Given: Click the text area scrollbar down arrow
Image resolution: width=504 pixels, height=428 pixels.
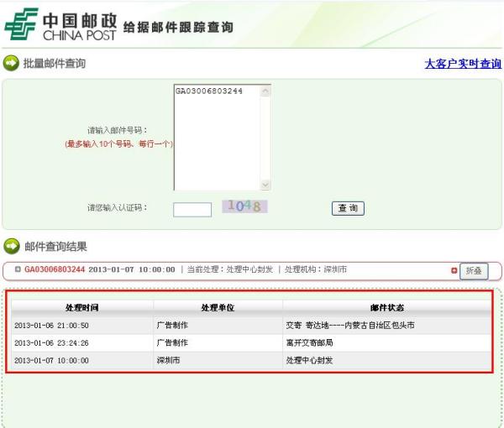Looking at the screenshot, I should tap(265, 185).
